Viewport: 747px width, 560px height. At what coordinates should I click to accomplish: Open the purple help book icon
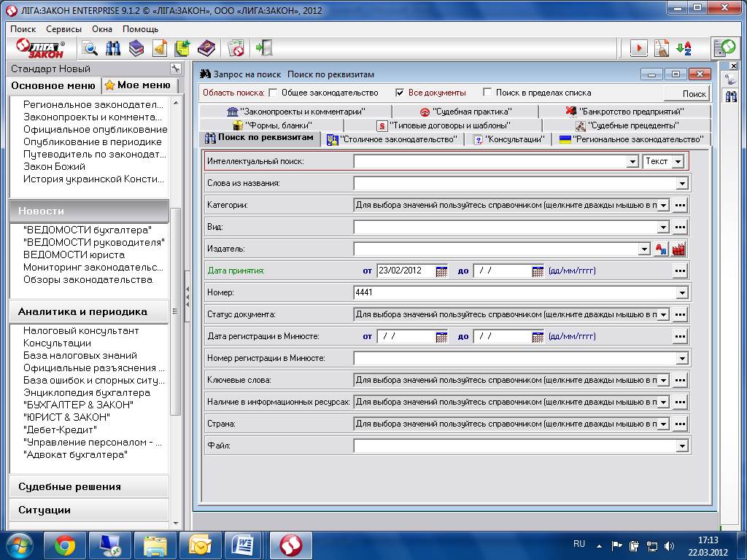point(206,48)
